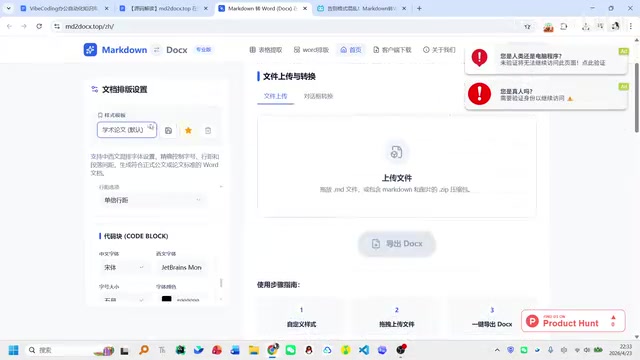Click the 导出 Docx button
Image resolution: width=640 pixels, height=360 pixels.
coord(397,244)
